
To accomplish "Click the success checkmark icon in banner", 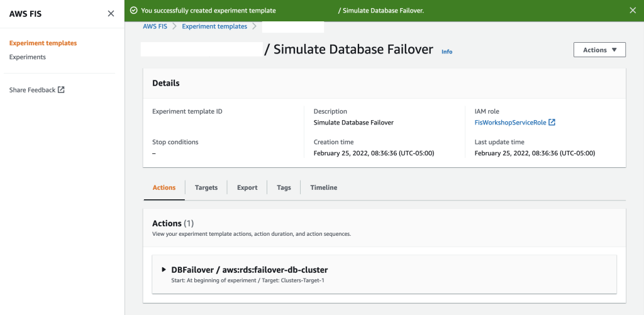I will (x=133, y=10).
